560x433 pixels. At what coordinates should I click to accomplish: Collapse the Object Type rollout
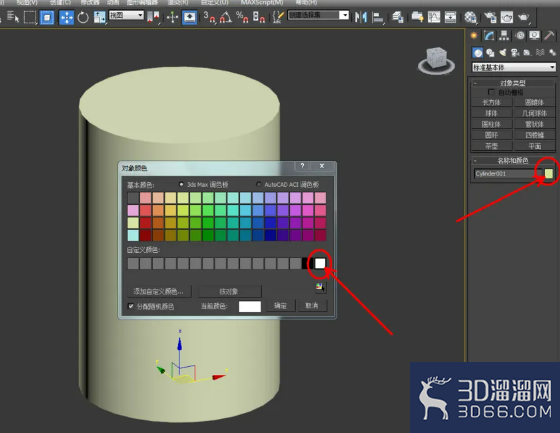pyautogui.click(x=513, y=83)
